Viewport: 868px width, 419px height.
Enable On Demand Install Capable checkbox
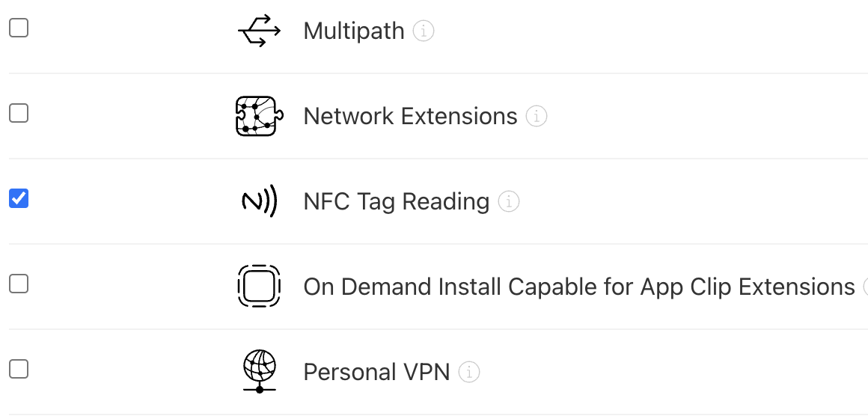(x=19, y=284)
